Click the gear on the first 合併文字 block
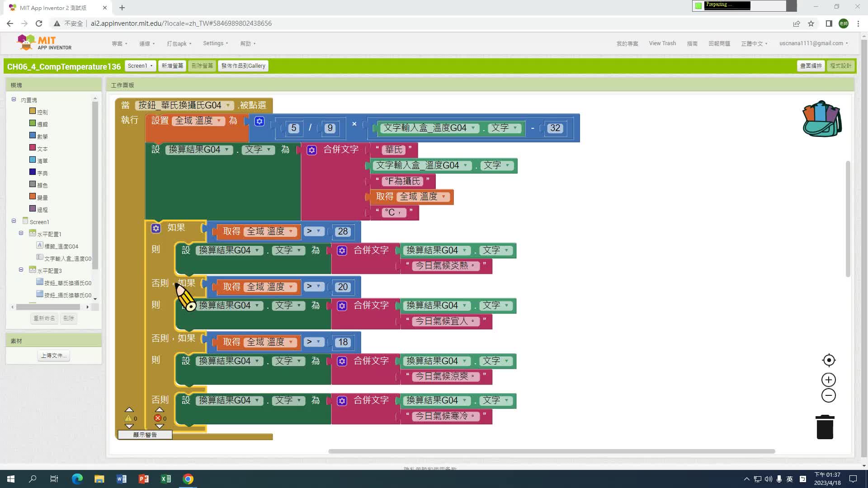The image size is (868, 488). [x=312, y=150]
